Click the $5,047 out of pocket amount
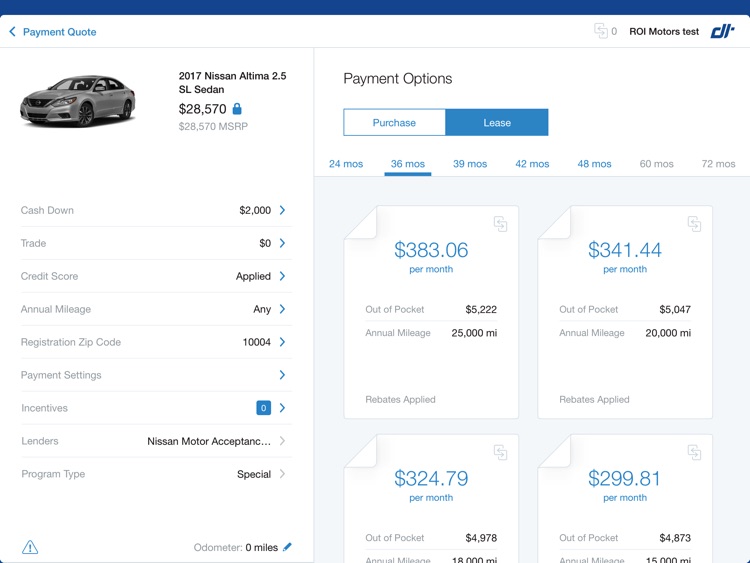The width and height of the screenshot is (750, 563). point(675,309)
